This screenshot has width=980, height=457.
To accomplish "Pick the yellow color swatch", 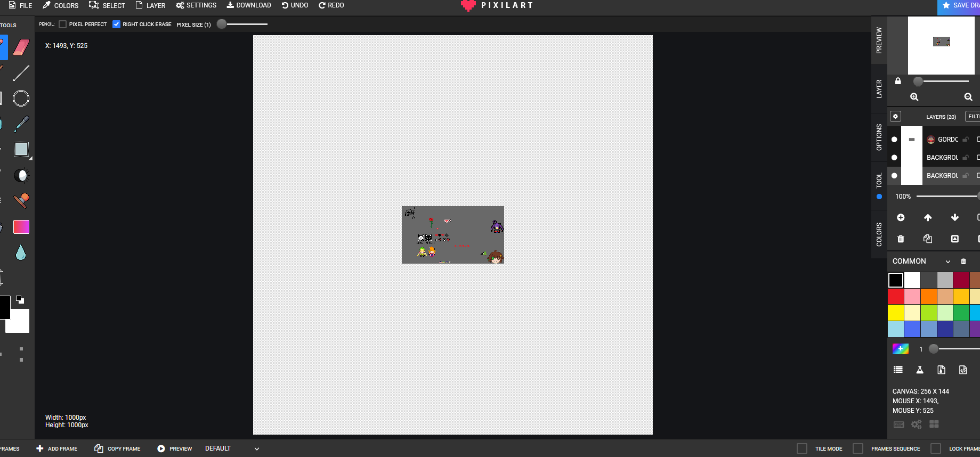I will point(896,313).
